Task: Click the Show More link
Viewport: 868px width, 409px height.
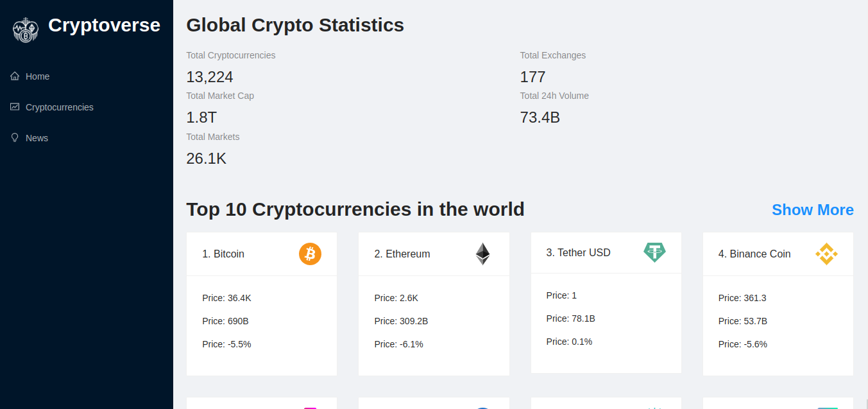Action: (x=812, y=210)
